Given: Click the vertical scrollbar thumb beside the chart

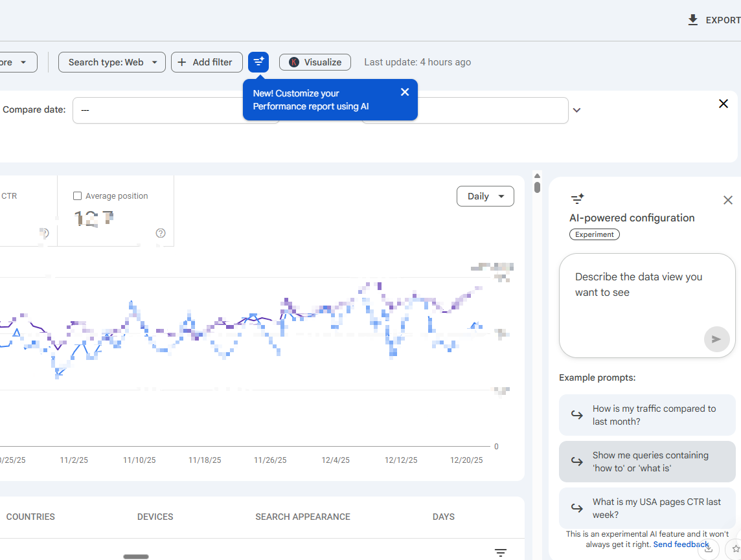Looking at the screenshot, I should click(x=538, y=187).
